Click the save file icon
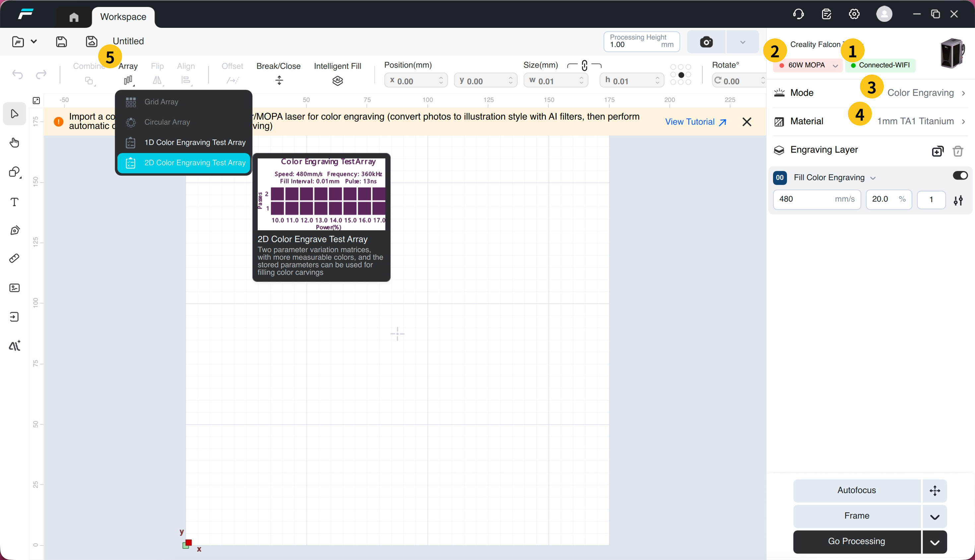The image size is (975, 560). coord(62,41)
